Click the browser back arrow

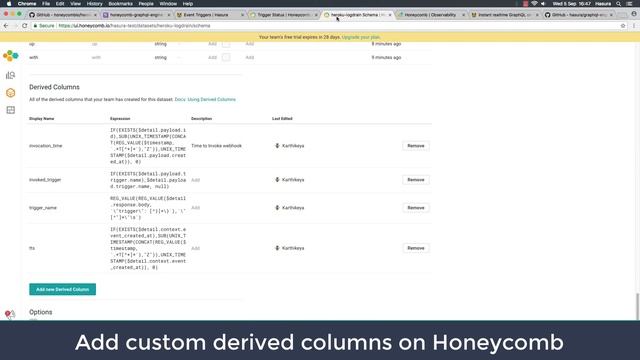click(x=6, y=26)
